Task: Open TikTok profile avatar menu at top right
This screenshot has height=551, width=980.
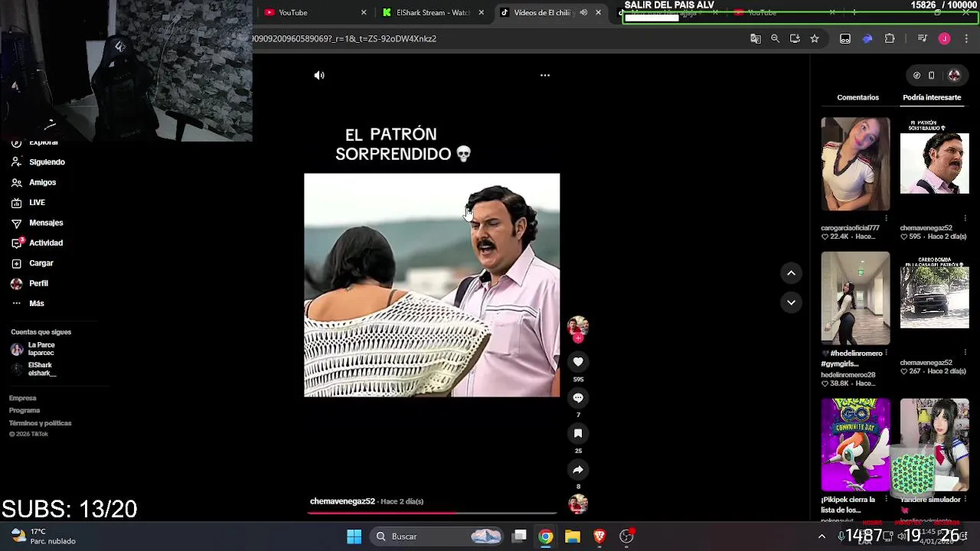Action: [x=954, y=75]
